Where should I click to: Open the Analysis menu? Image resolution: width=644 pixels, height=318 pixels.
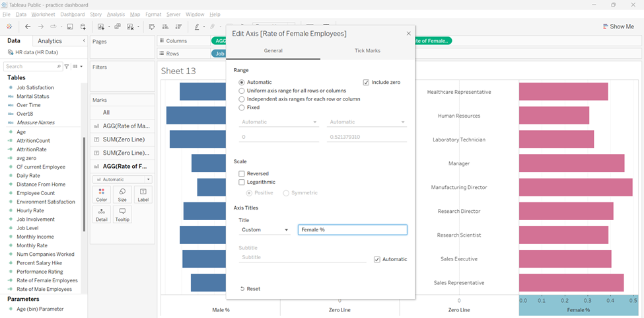[116, 14]
